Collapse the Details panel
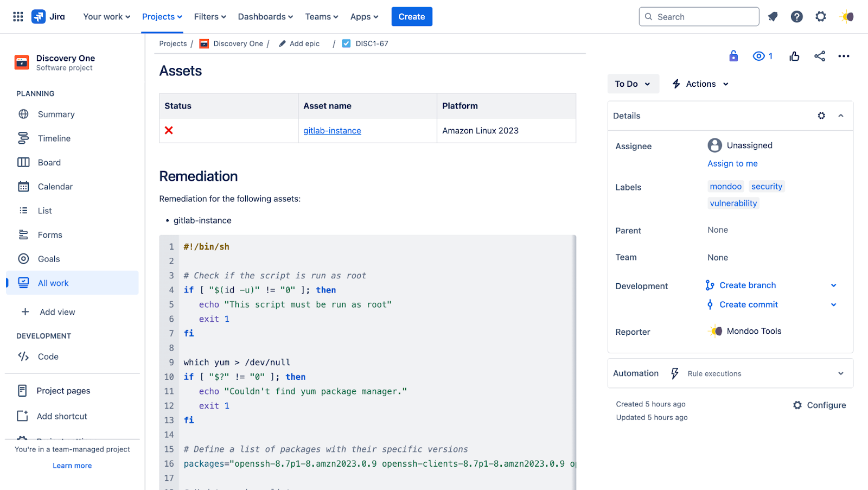The width and height of the screenshot is (868, 490). pyautogui.click(x=841, y=116)
